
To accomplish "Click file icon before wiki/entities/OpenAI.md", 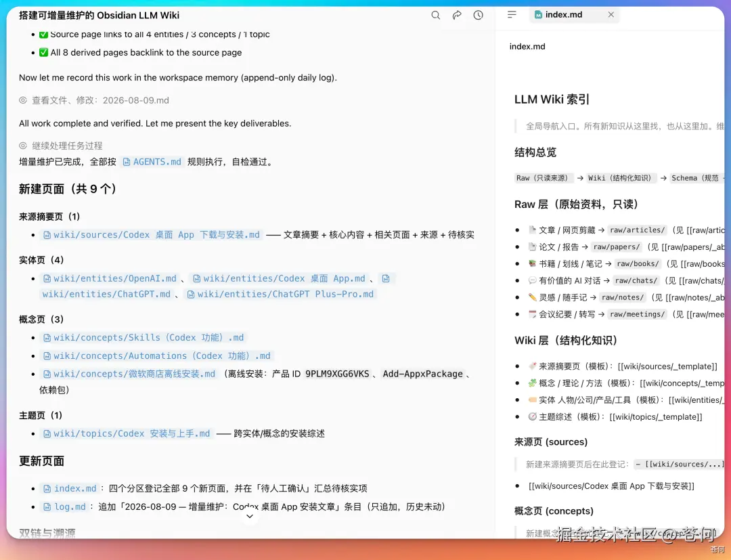I will (x=47, y=278).
